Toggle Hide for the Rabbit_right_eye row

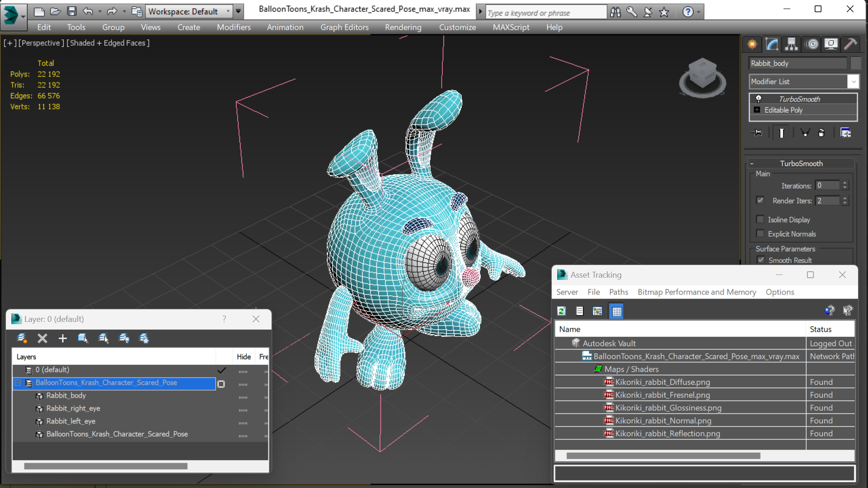243,410
